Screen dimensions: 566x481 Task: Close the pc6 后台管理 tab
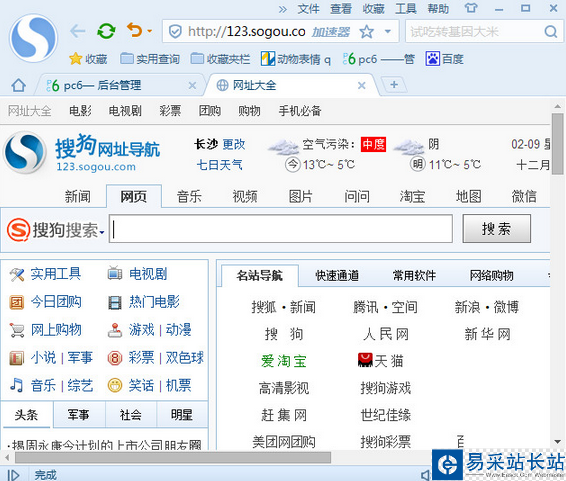pos(192,86)
